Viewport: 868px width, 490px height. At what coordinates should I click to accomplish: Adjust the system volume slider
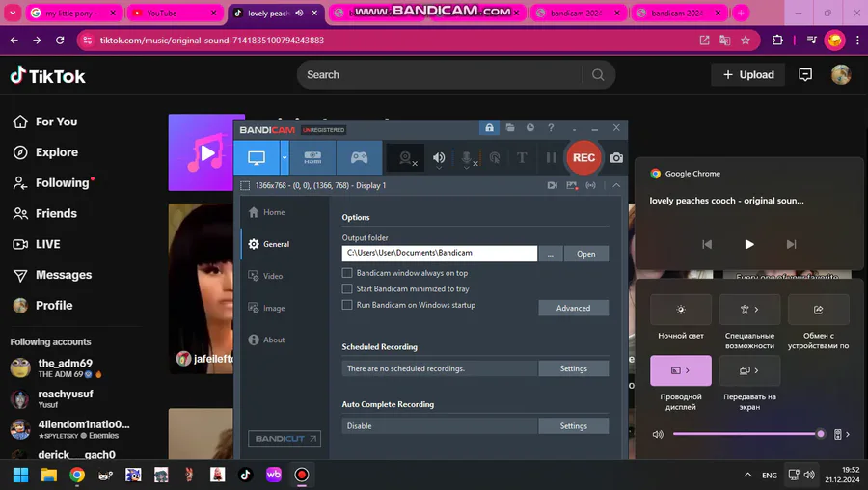[748, 434]
